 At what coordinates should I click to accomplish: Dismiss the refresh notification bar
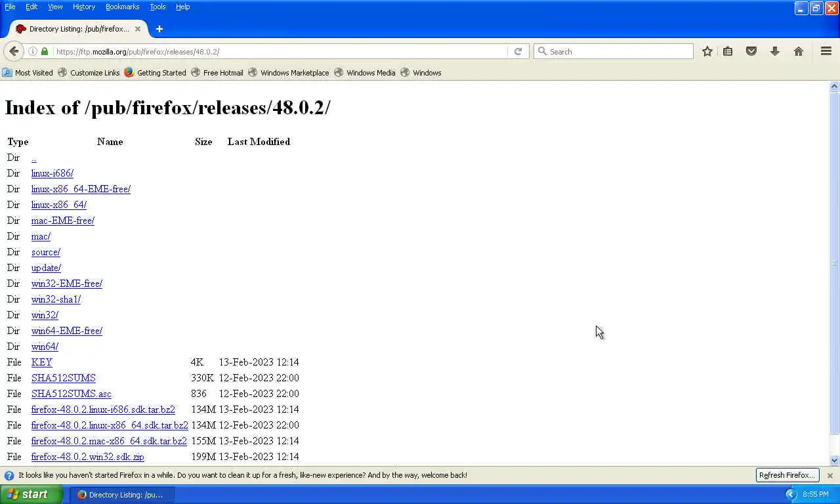click(x=829, y=475)
